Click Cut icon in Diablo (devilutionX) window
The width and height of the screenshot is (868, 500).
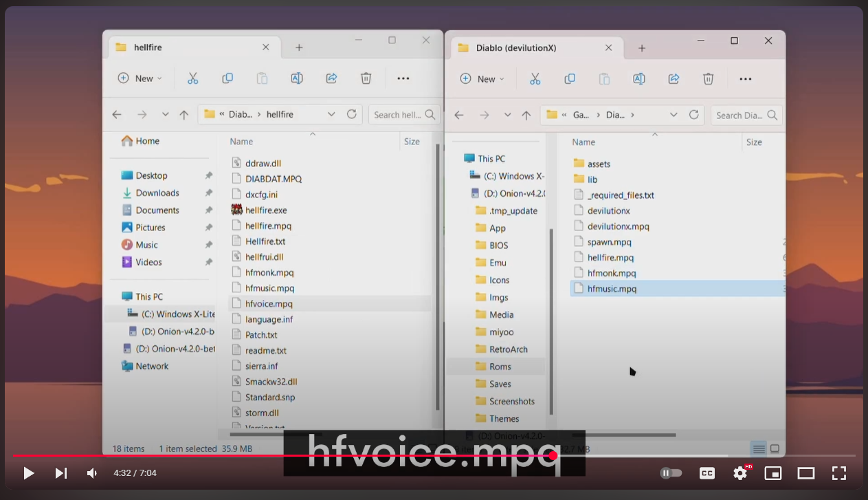pos(535,79)
